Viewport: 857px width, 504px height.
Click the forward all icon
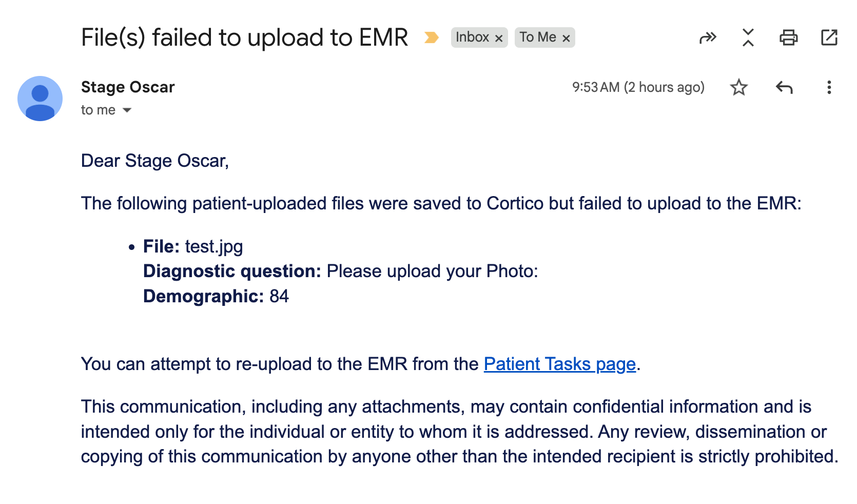tap(708, 37)
